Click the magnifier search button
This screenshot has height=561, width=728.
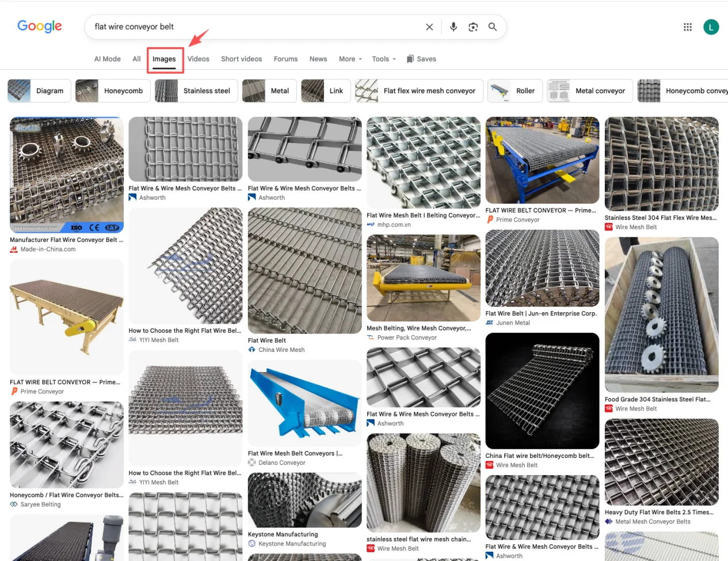(x=493, y=27)
